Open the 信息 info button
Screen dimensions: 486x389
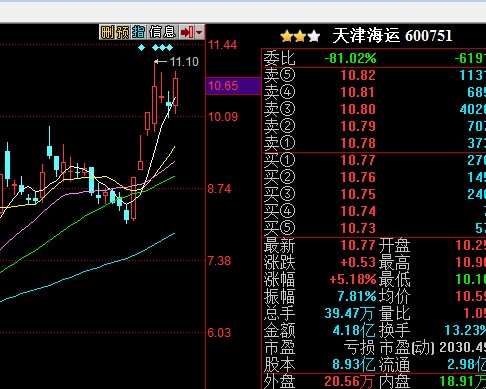coord(162,32)
